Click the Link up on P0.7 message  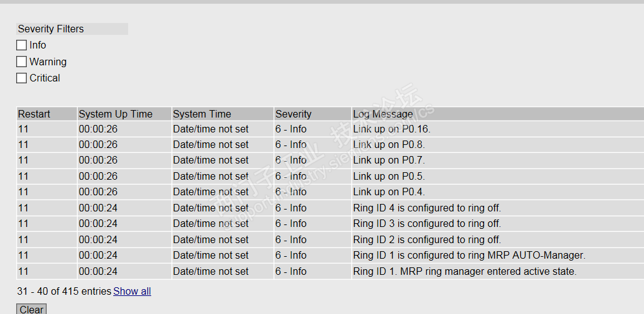(389, 160)
